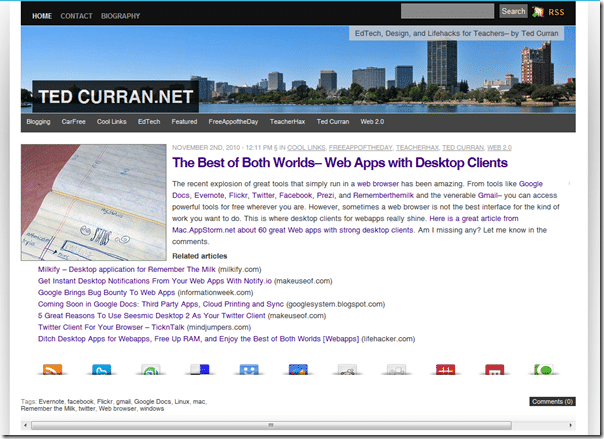Viewport: 604px width, 439px height.
Task: Click the Linux tag
Action: click(x=182, y=402)
